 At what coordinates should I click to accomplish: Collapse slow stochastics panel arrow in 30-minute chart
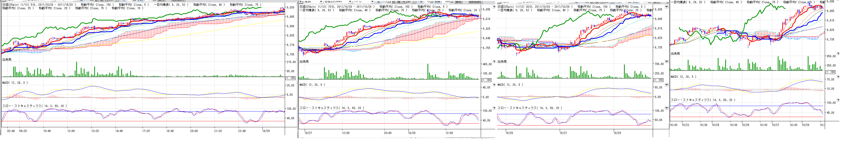pos(666,108)
